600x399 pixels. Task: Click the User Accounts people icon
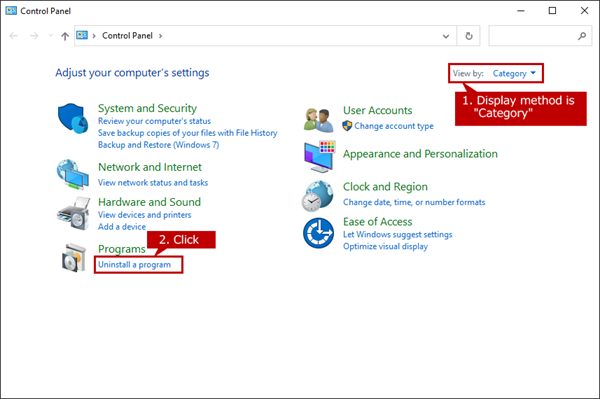[318, 120]
